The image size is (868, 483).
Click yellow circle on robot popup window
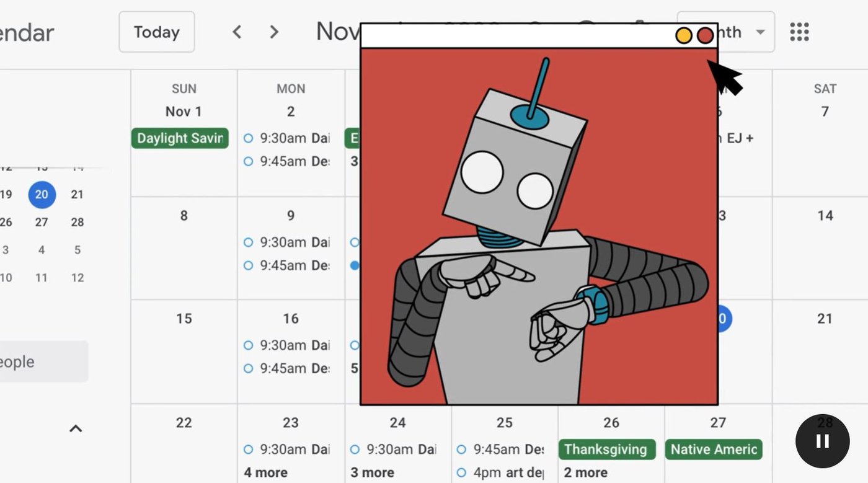[x=683, y=35]
